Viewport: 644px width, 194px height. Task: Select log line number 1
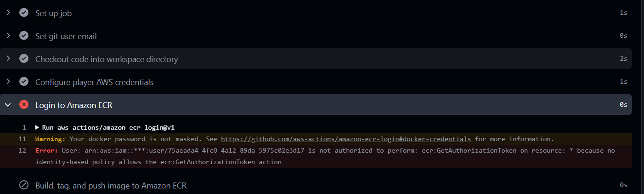24,127
